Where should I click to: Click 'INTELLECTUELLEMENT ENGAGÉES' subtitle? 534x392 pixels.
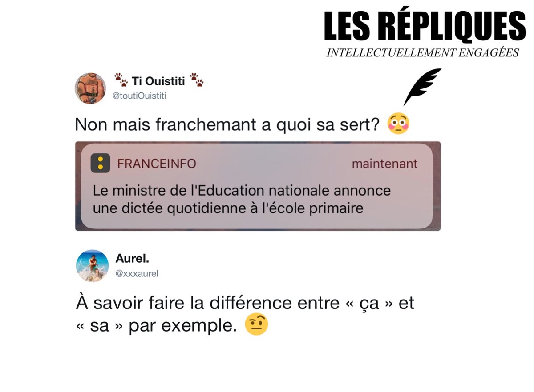tap(423, 53)
